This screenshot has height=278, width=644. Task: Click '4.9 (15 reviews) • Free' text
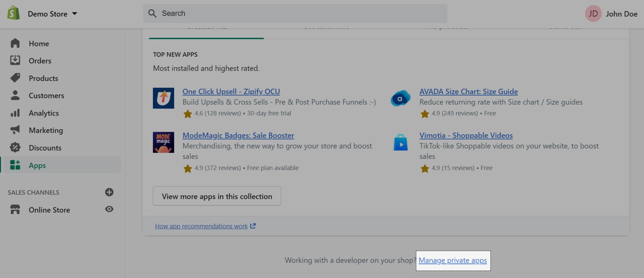[462, 168]
